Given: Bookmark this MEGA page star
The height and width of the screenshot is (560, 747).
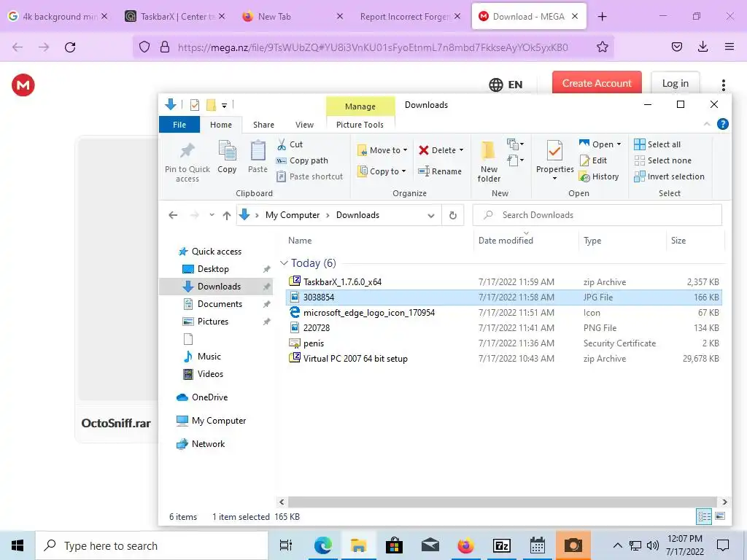Looking at the screenshot, I should tap(602, 47).
